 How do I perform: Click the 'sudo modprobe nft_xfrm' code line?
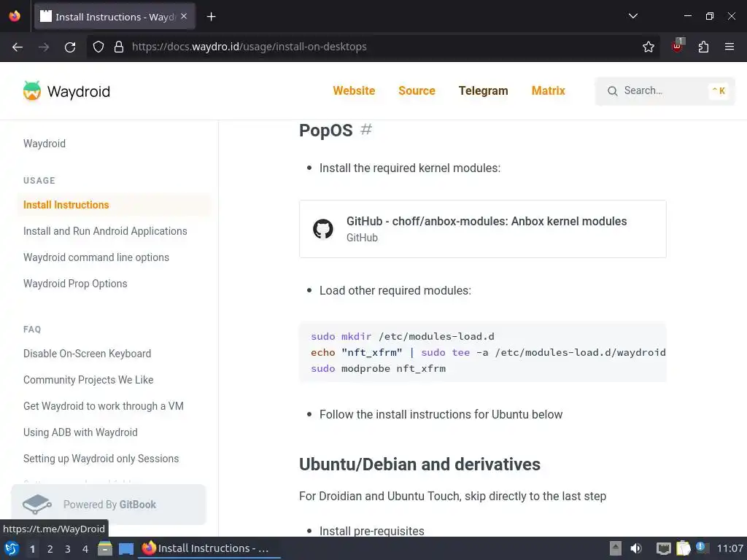pos(379,368)
